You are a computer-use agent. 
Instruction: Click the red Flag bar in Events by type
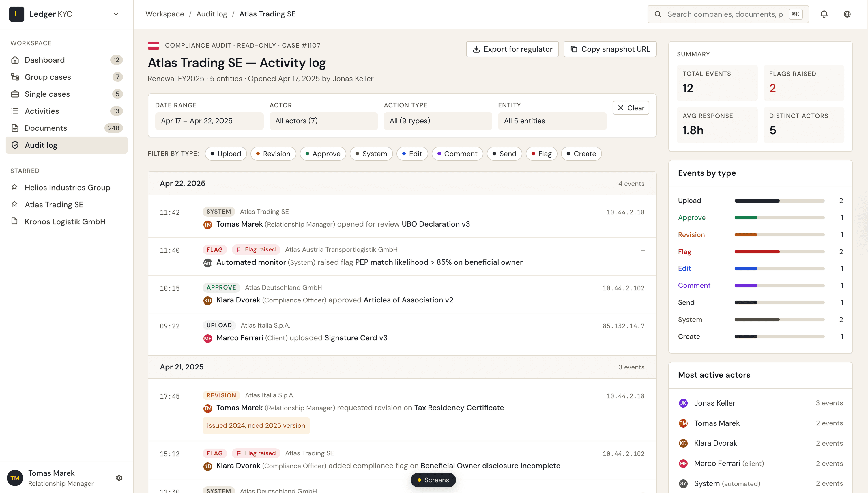coord(757,252)
